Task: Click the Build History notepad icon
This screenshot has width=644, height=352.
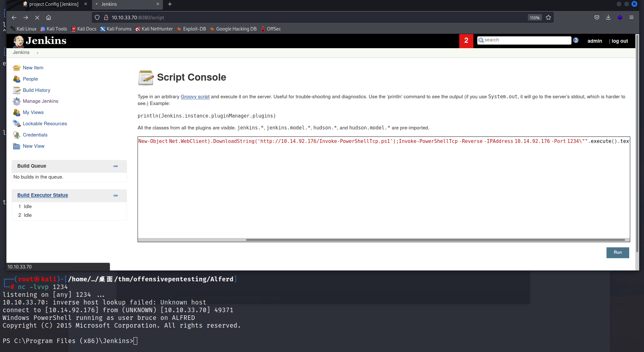Action: pyautogui.click(x=17, y=90)
